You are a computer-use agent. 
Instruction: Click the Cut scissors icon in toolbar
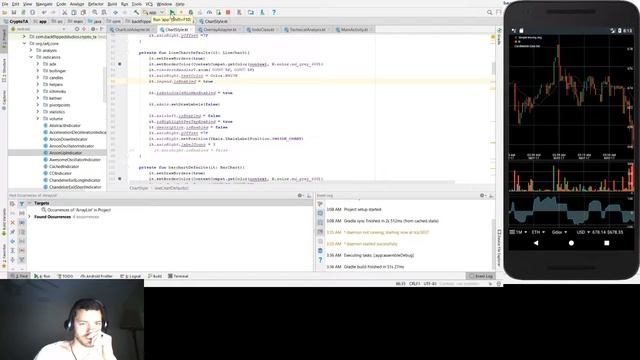pyautogui.click(x=64, y=12)
